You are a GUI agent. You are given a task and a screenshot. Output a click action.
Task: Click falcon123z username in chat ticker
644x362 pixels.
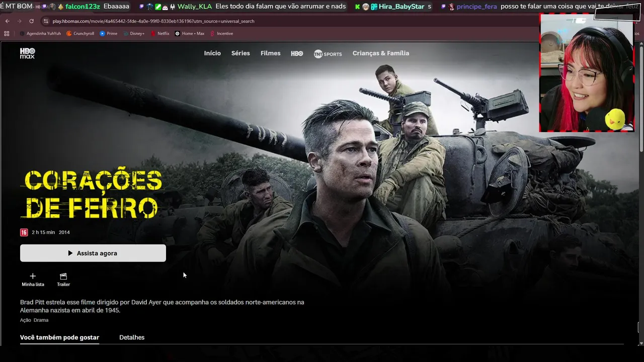click(x=83, y=7)
